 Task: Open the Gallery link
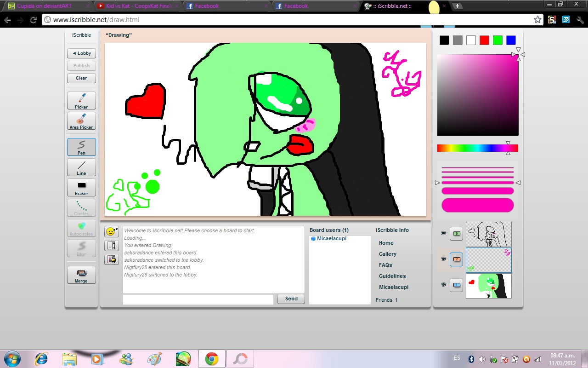pos(387,254)
